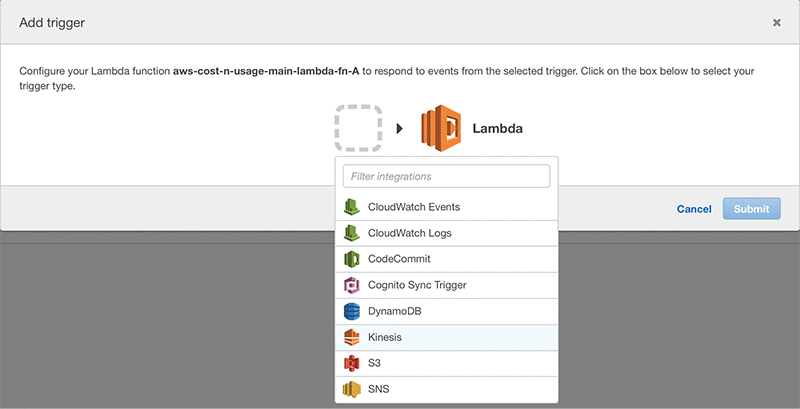Open the dashed trigger type selector box
This screenshot has height=409, width=800.
(359, 128)
